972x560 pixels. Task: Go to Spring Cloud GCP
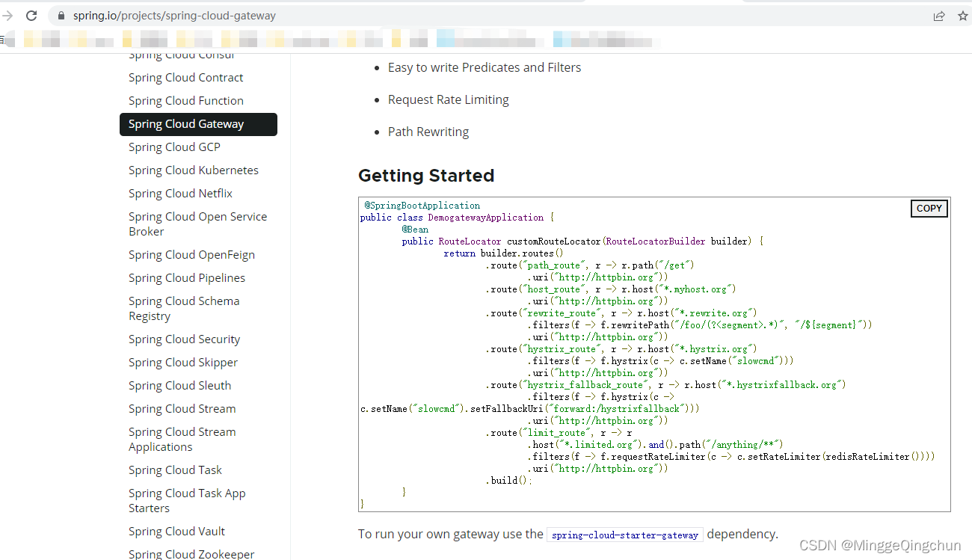tap(174, 147)
